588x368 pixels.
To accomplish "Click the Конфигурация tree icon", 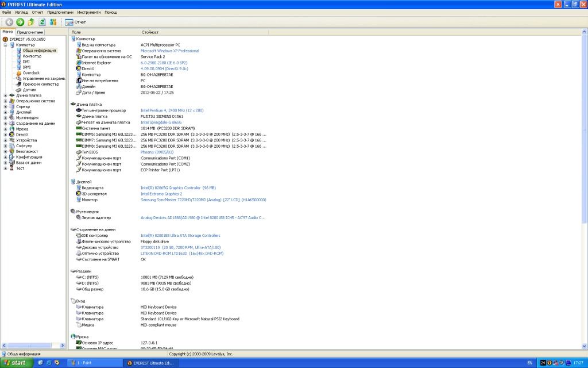I will 12,157.
